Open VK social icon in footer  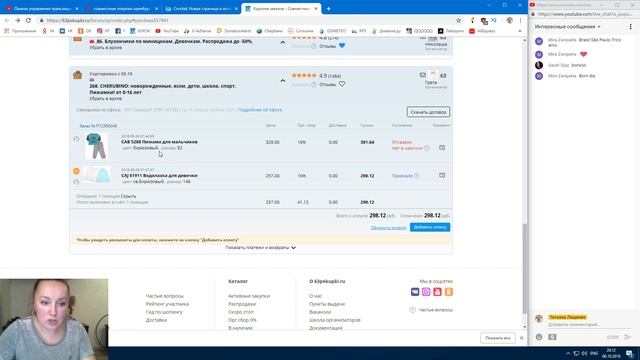point(415,291)
